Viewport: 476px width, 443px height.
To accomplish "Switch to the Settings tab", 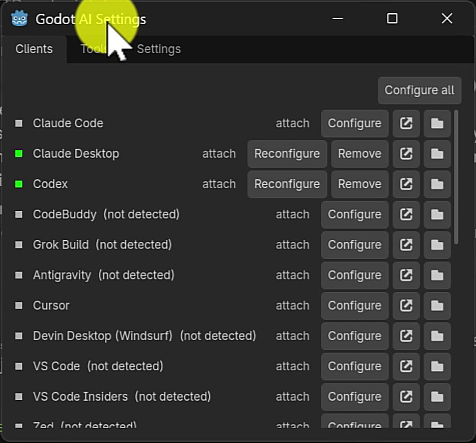I will pos(159,49).
